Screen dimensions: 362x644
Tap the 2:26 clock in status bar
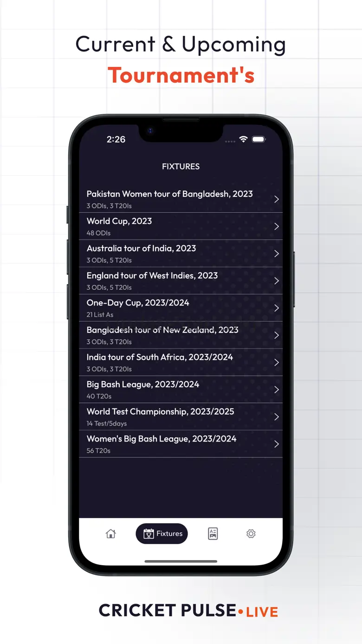[116, 139]
